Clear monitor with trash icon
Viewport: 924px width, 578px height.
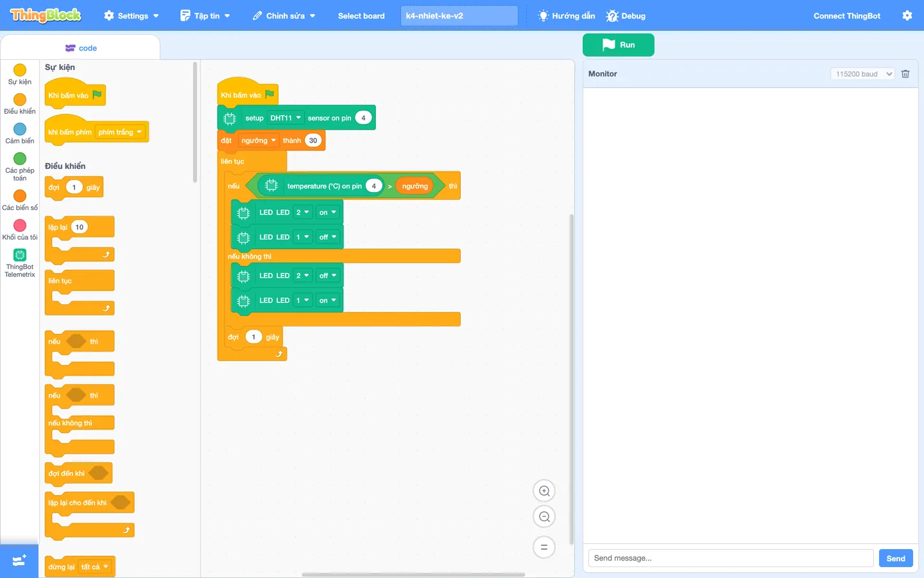[x=905, y=74]
